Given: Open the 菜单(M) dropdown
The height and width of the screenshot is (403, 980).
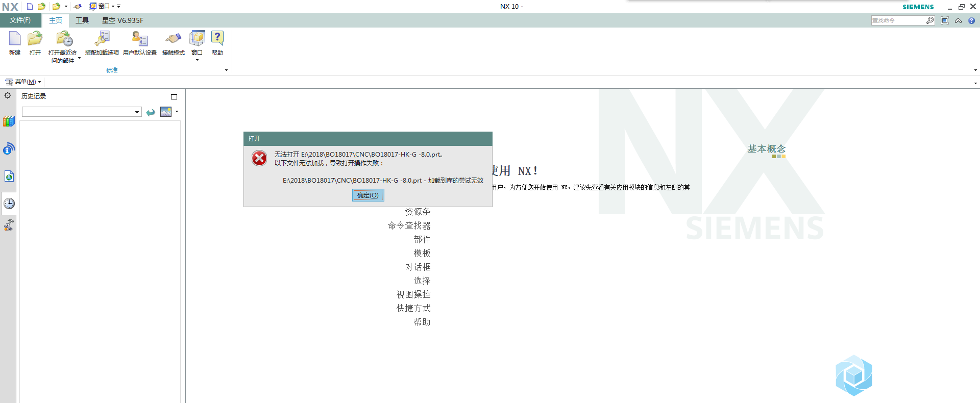Looking at the screenshot, I should coord(23,82).
